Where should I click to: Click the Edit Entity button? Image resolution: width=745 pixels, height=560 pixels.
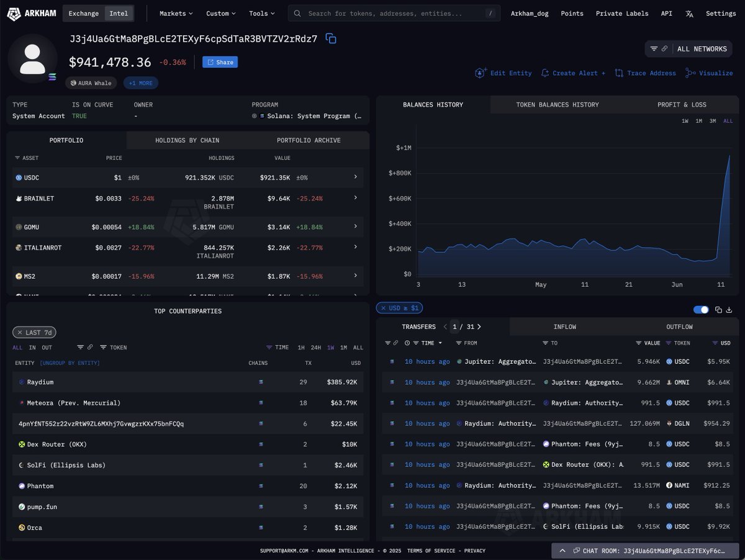pyautogui.click(x=503, y=73)
